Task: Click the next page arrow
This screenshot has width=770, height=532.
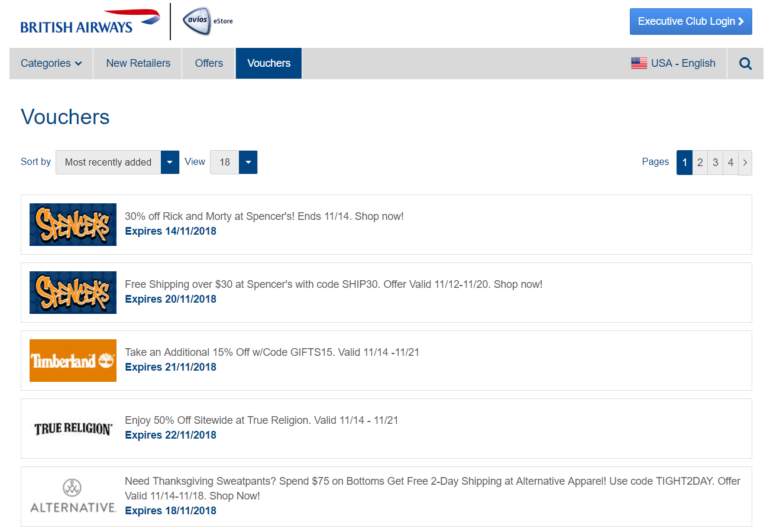Action: [x=745, y=163]
